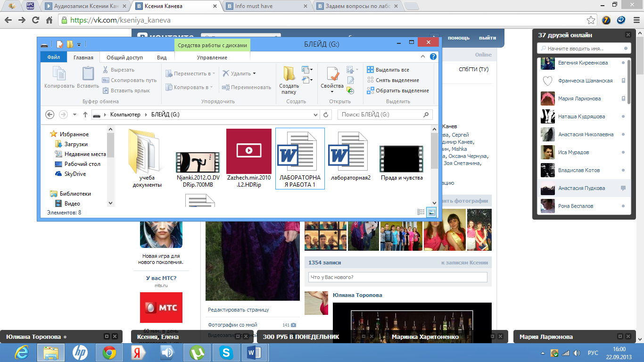Click the Explorer back arrow
Screen dimensions: 644x362
(x=50, y=115)
